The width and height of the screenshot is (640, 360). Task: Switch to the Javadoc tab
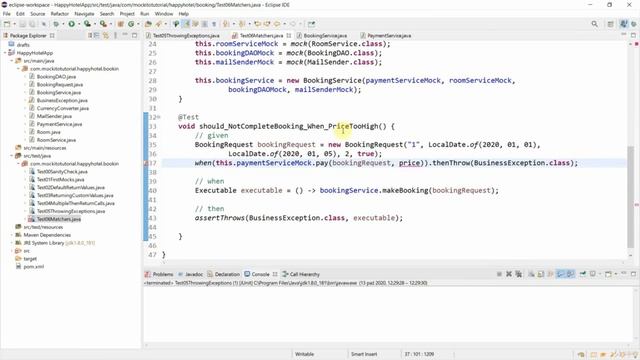coord(191,274)
